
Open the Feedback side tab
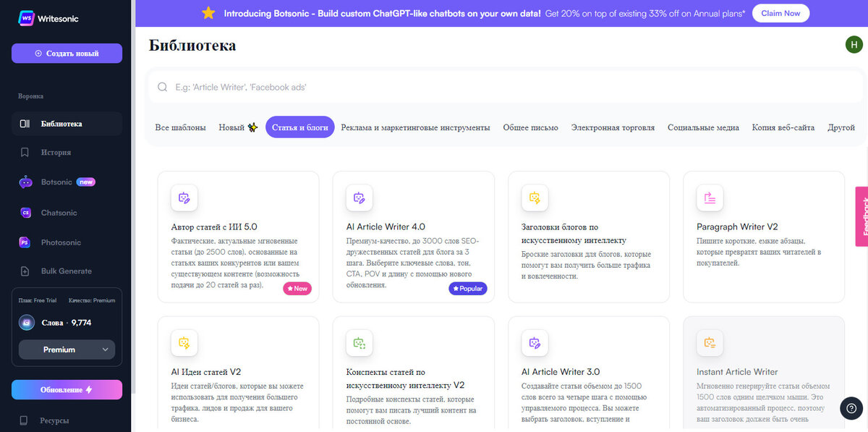(862, 216)
